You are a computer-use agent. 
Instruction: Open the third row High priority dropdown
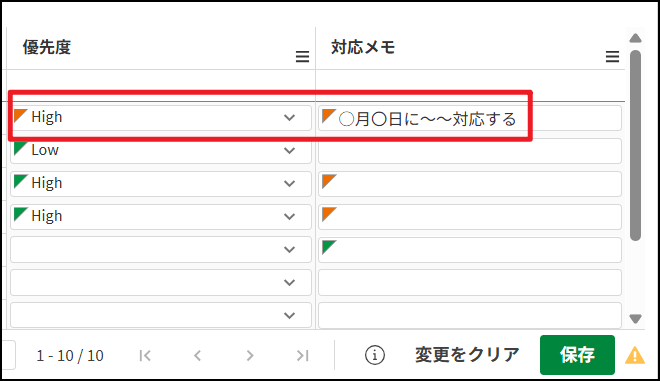point(160,184)
